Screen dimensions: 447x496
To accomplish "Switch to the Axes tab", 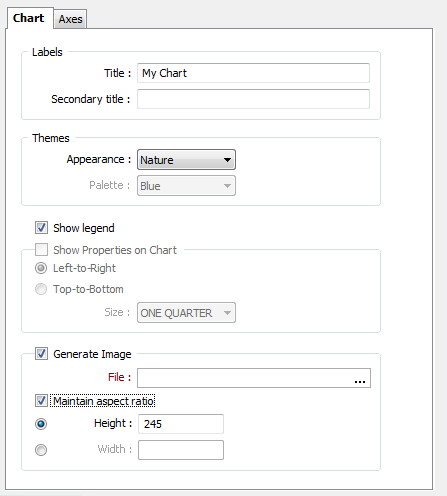I will pyautogui.click(x=70, y=19).
